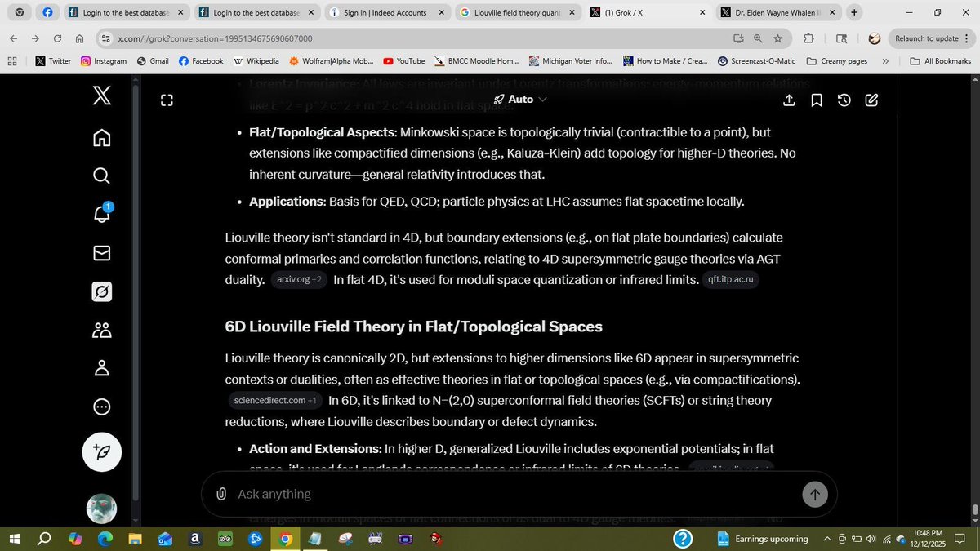Submit message with the up arrow button
The width and height of the screenshot is (980, 551).
point(814,494)
